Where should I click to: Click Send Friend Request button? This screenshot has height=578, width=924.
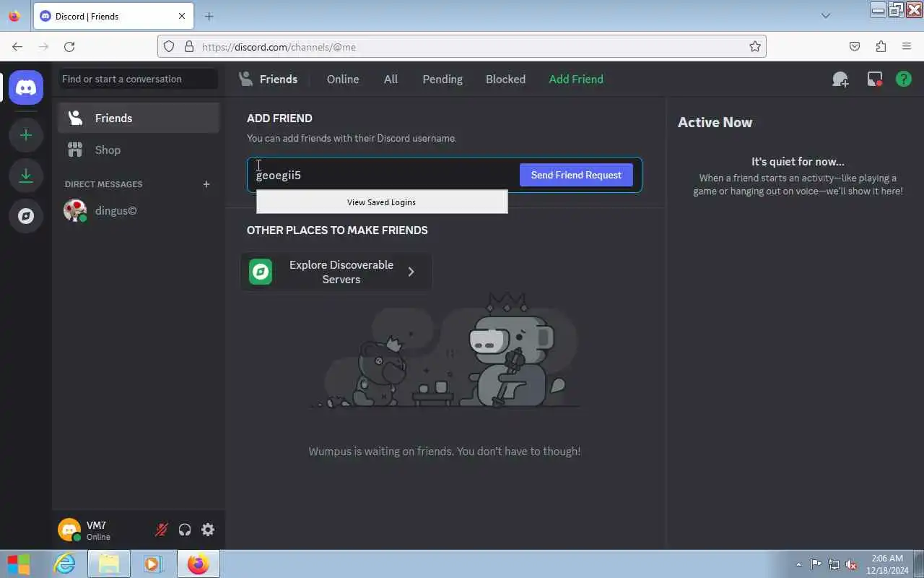pyautogui.click(x=576, y=175)
